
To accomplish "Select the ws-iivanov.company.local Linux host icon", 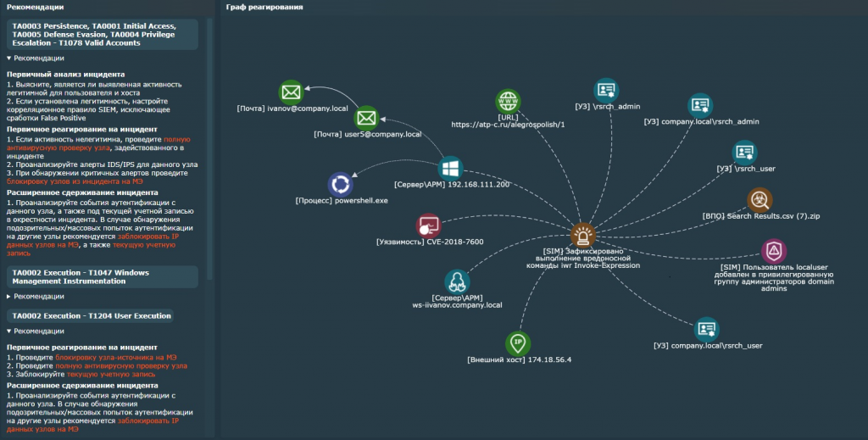I will (x=457, y=281).
